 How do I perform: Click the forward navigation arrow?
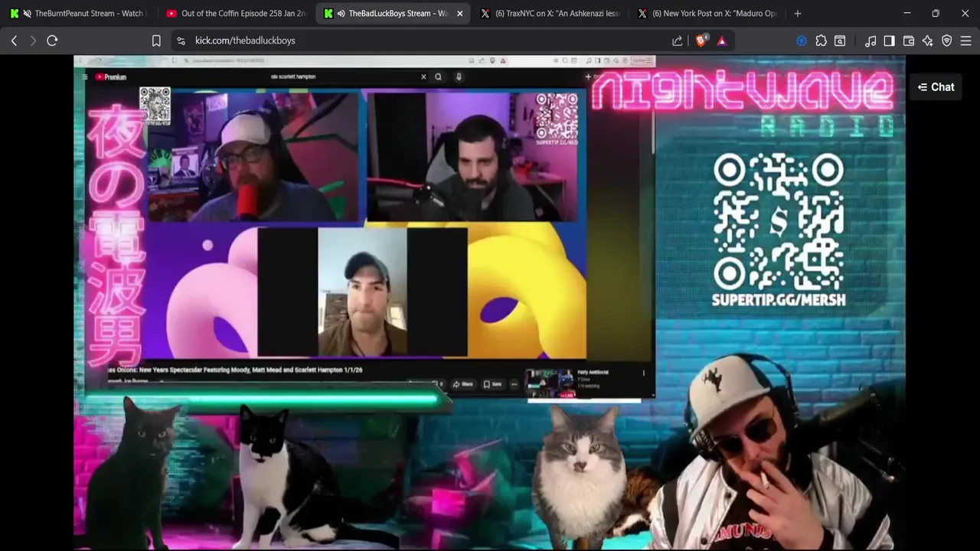[x=33, y=41]
